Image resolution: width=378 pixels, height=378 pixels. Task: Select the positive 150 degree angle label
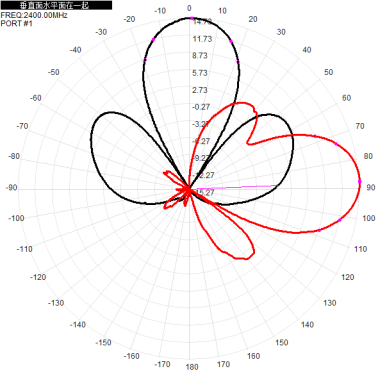coord(282,342)
